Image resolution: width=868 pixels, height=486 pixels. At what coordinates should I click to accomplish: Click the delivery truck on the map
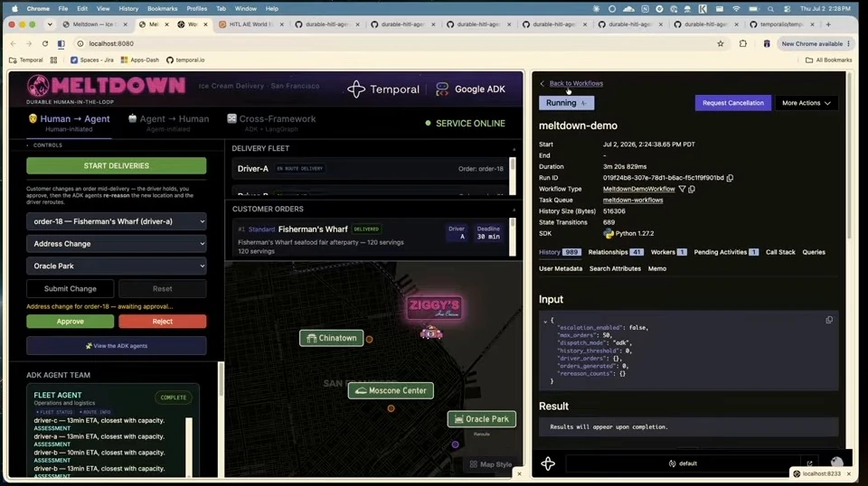pyautogui.click(x=430, y=332)
